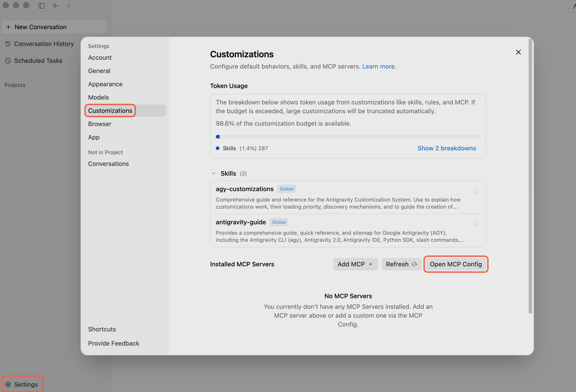
Task: Open Scheduled Tasks
Action: click(34, 61)
